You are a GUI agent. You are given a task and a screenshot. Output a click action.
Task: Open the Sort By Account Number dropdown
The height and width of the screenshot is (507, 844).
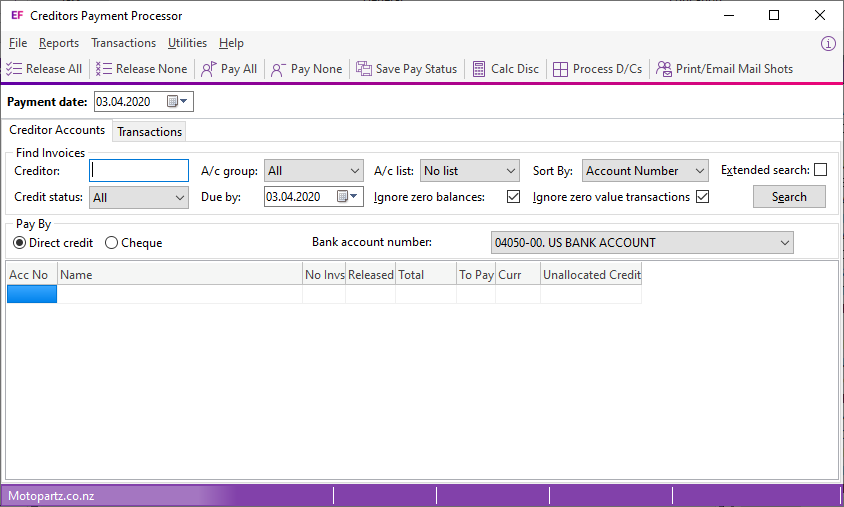645,171
